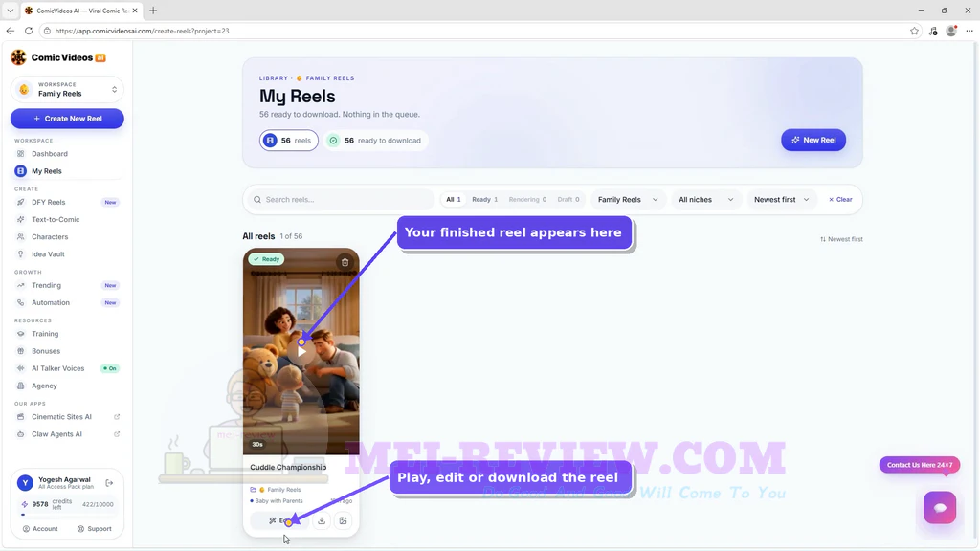The image size is (980, 551).
Task: Click the Create New Reel button
Action: [67, 119]
